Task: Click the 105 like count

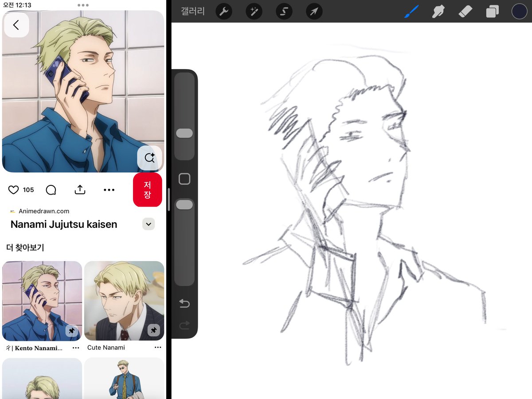Action: point(28,190)
